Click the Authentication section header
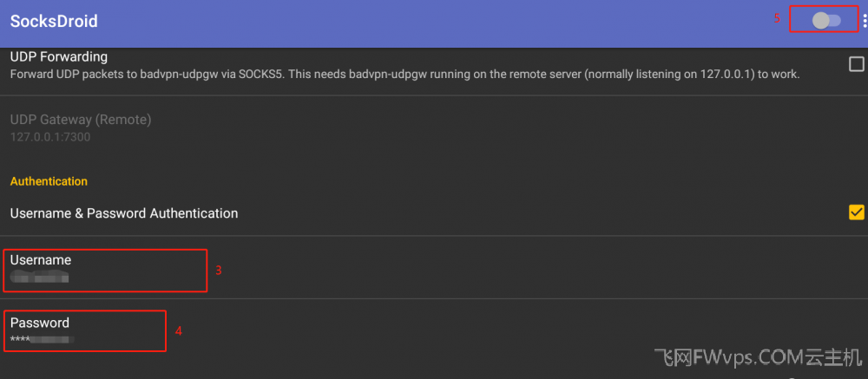Image resolution: width=868 pixels, height=379 pixels. click(x=49, y=181)
